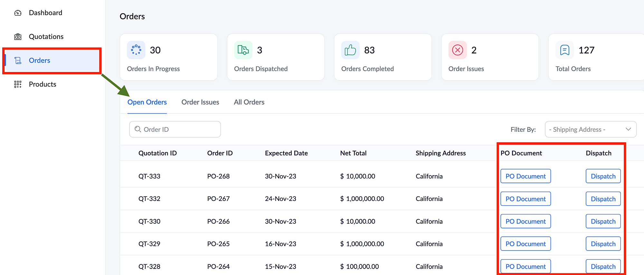Select the Open Orders tab
The width and height of the screenshot is (644, 275).
[x=147, y=102]
